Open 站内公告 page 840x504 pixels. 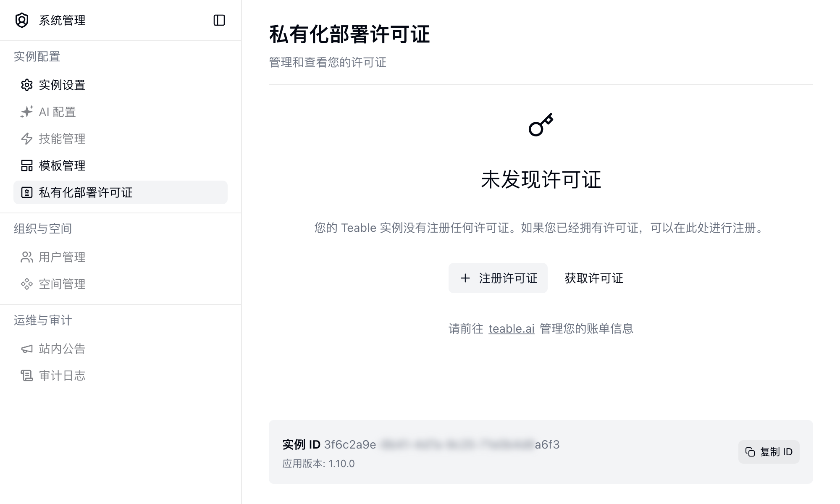pos(121,349)
